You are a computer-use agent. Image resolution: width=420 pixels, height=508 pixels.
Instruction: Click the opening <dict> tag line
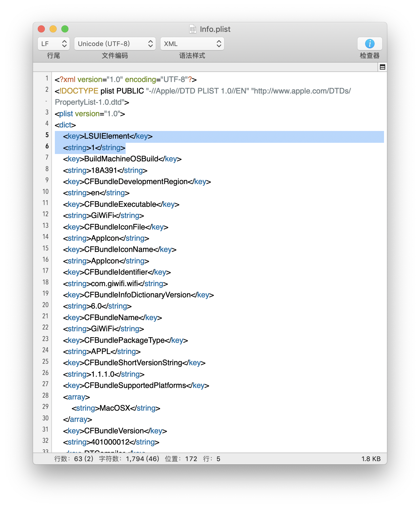65,125
